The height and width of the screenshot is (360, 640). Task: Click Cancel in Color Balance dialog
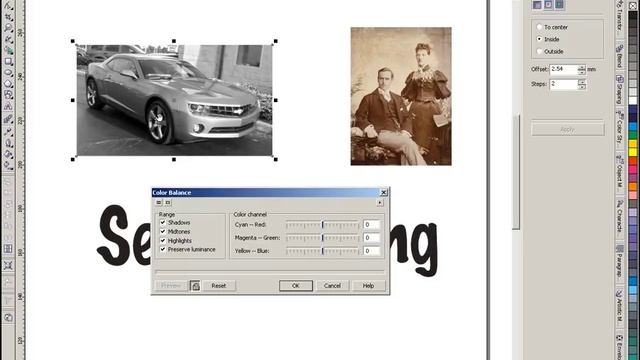coord(332,286)
